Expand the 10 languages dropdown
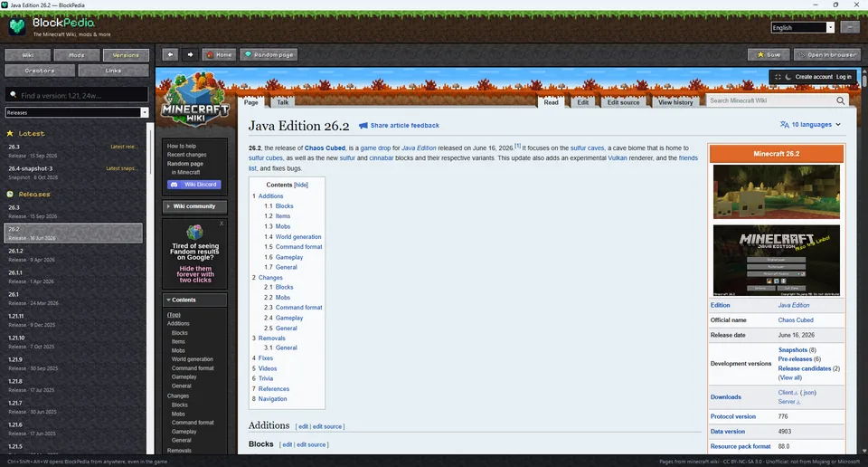Screen dimensions: 868x467 pyautogui.click(x=811, y=125)
